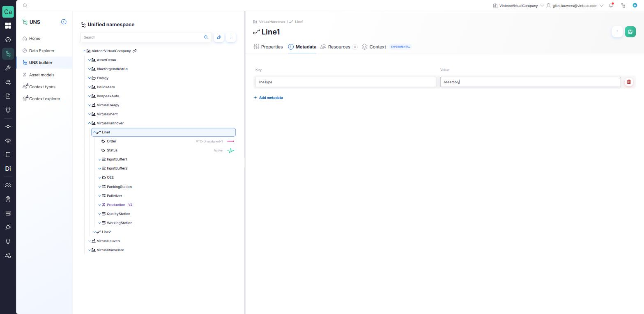Click the magnifier icon in top bar
The height and width of the screenshot is (314, 644).
[x=25, y=6]
